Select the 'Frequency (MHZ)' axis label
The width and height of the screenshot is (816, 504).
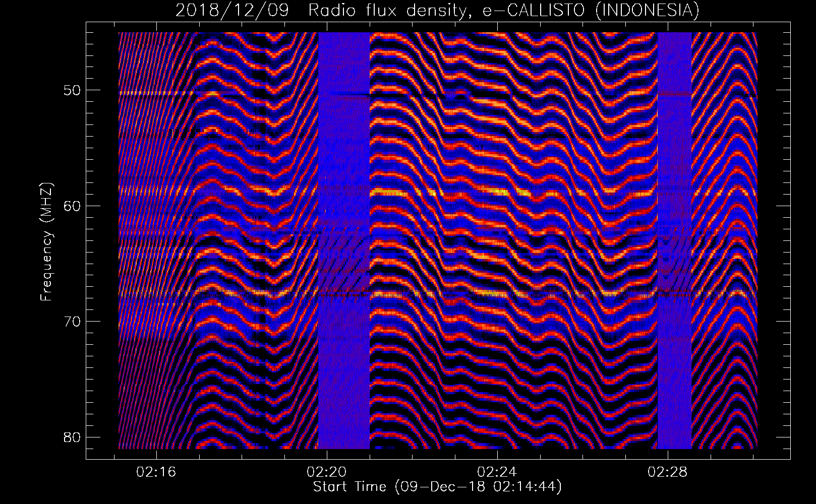tap(46, 241)
